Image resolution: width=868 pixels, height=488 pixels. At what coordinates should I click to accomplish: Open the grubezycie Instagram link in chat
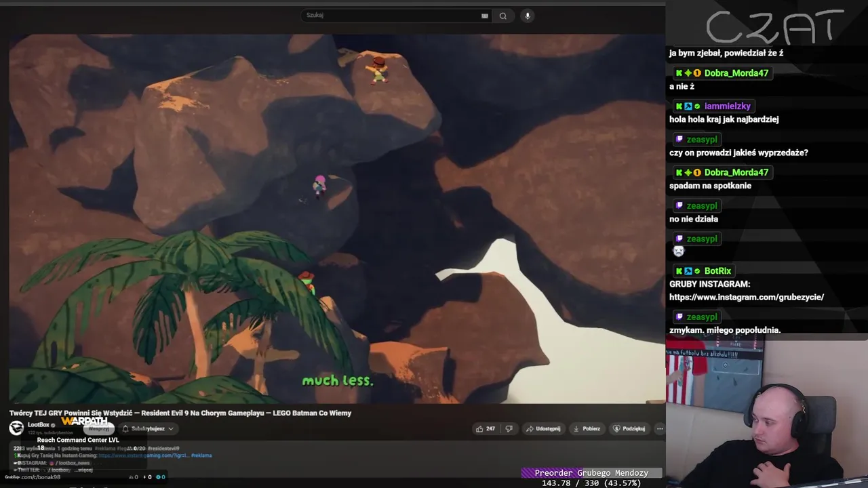point(747,297)
